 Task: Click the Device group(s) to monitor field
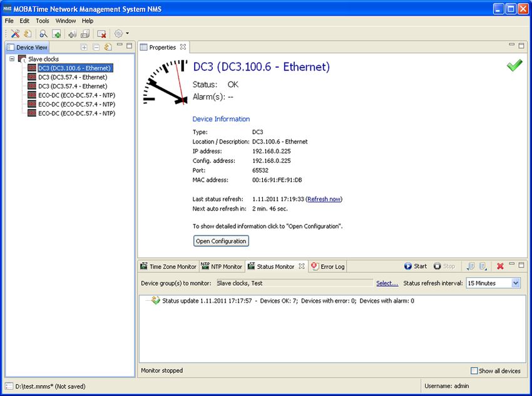click(x=295, y=283)
